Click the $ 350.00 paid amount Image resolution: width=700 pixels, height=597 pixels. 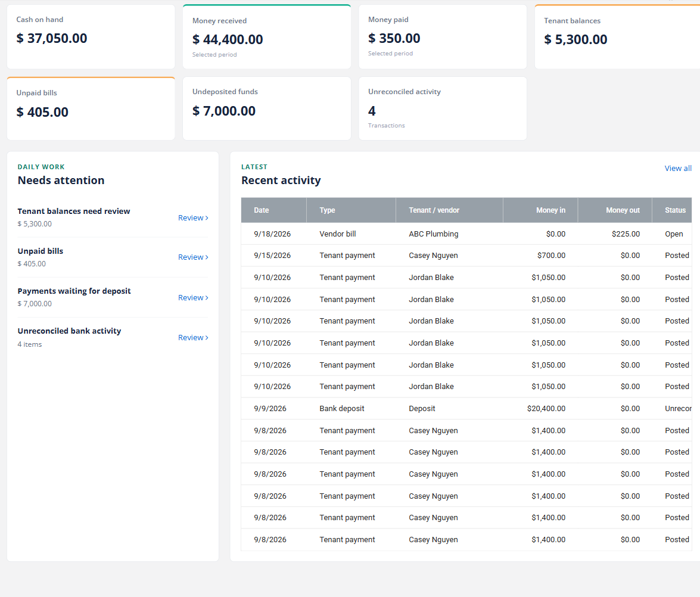point(394,38)
